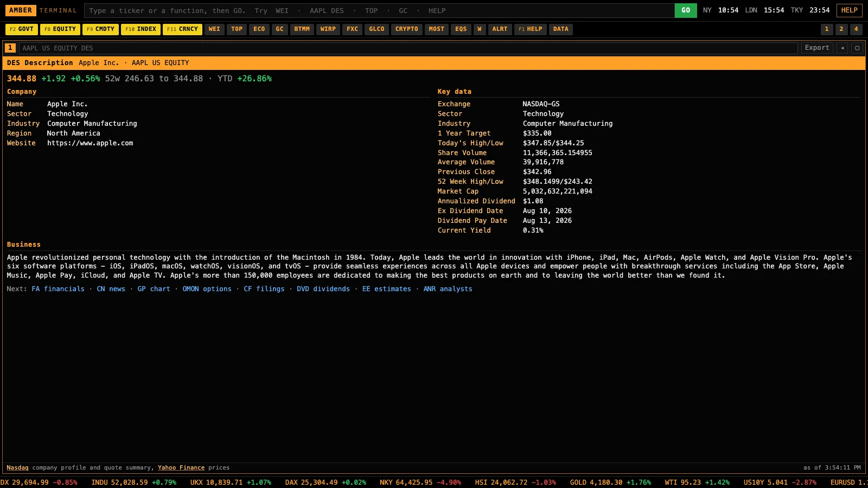Click the back arrow icon beside Export
The image size is (868, 488).
coord(842,48)
